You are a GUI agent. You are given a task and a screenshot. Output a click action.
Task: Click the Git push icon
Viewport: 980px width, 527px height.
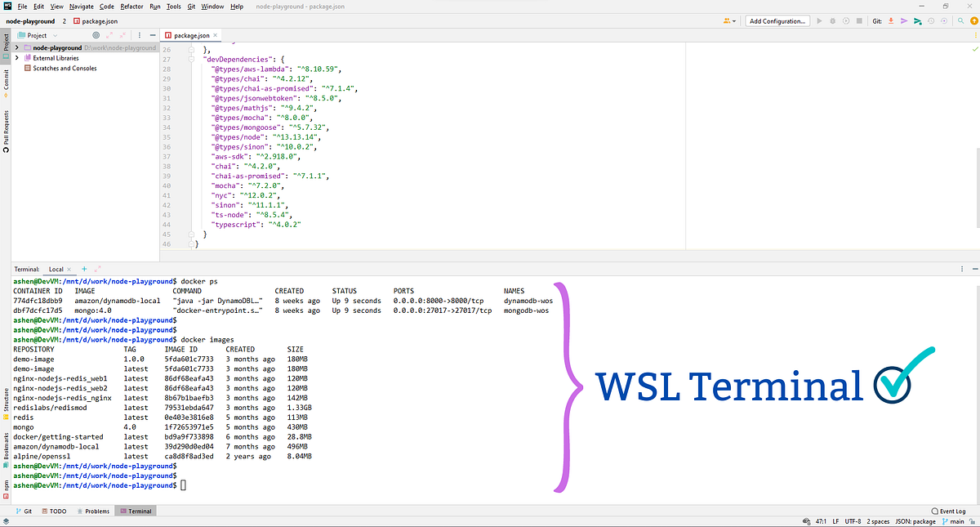(903, 21)
